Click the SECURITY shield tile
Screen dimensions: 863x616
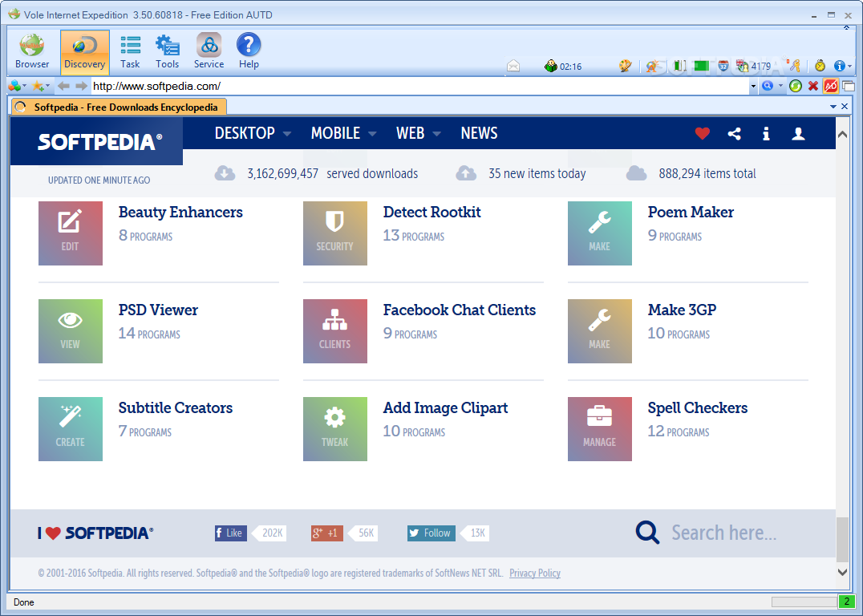pyautogui.click(x=335, y=233)
